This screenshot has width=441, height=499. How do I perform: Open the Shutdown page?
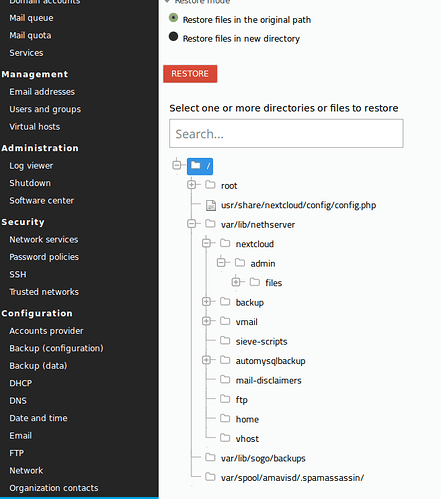30,183
